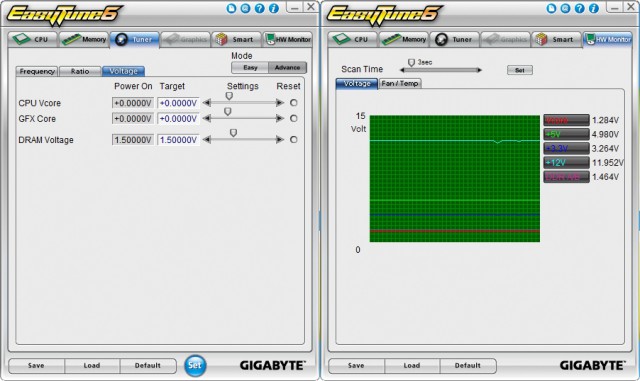Select the Voltage sub-tab in HW Monitor
640x381 pixels.
click(357, 84)
